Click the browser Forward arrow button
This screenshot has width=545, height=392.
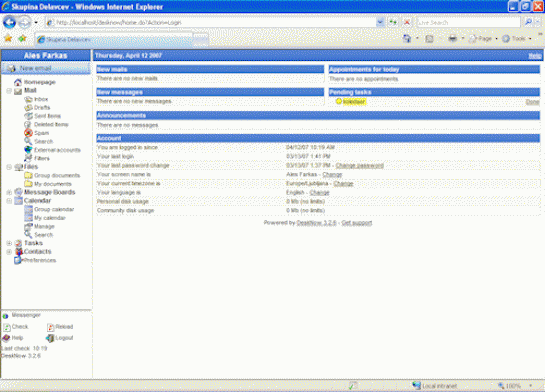click(24, 23)
